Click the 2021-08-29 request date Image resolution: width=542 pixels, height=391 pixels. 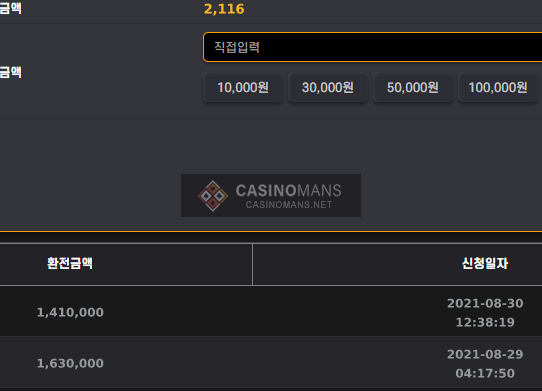pyautogui.click(x=485, y=354)
